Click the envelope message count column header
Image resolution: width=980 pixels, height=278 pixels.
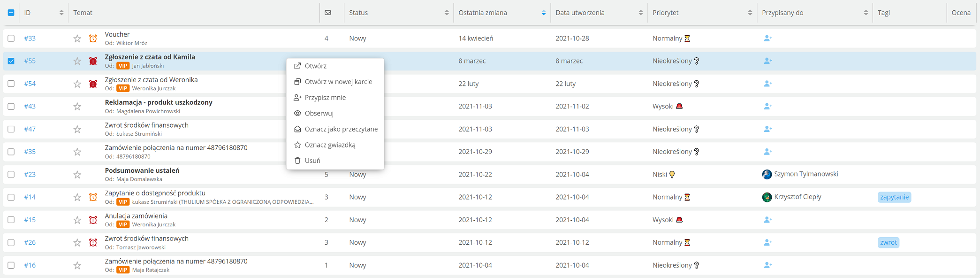328,13
